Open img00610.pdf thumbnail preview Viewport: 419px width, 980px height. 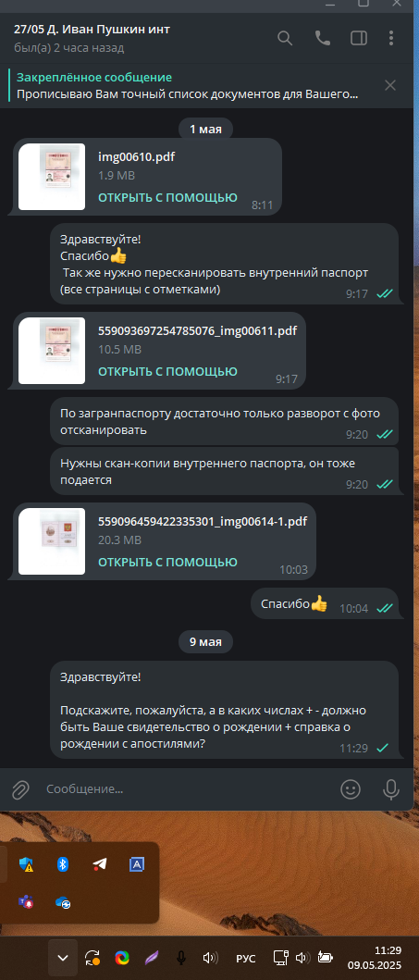click(52, 177)
